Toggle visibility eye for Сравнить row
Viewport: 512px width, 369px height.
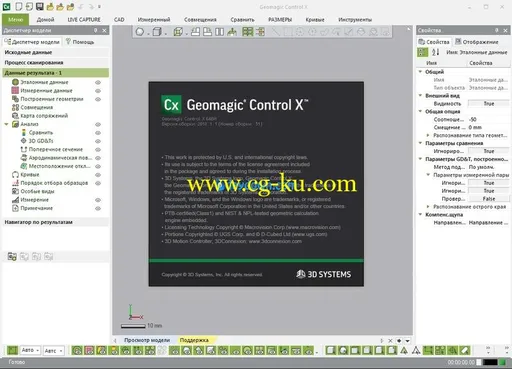coord(98,133)
